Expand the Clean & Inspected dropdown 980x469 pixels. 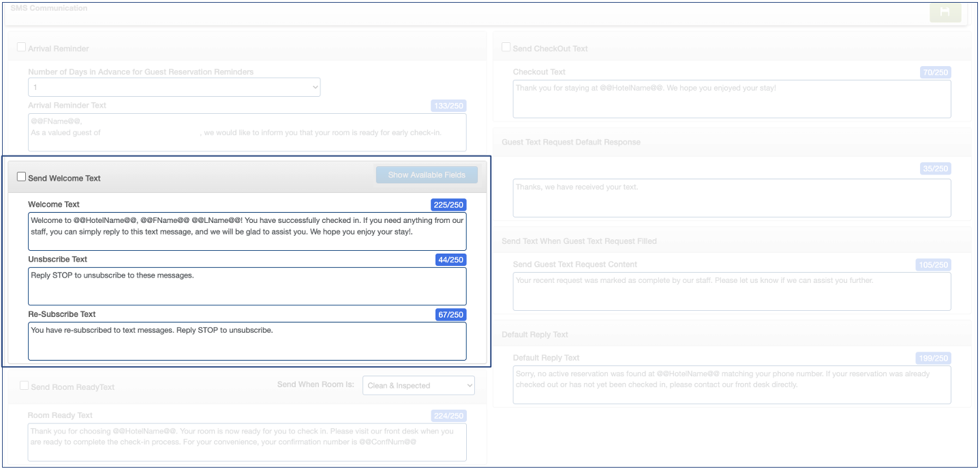pos(418,385)
